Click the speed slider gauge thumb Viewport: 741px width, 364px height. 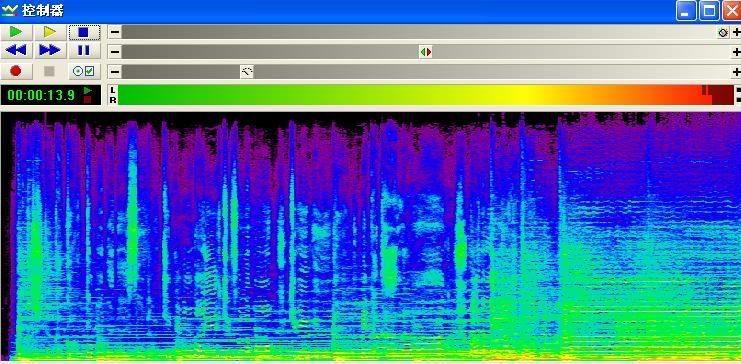click(x=247, y=72)
